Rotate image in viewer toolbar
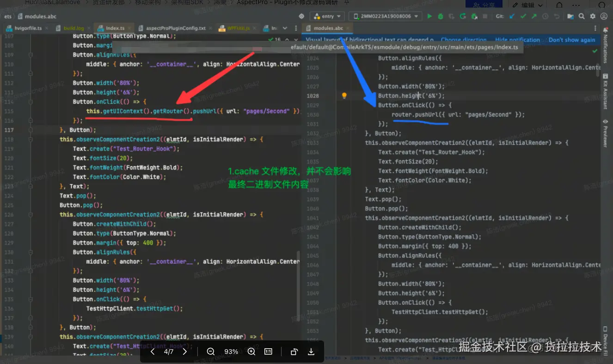Image resolution: width=613 pixels, height=364 pixels. (x=294, y=352)
